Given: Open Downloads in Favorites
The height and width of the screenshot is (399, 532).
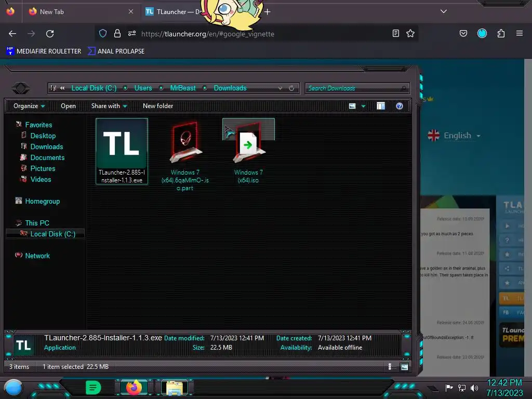Looking at the screenshot, I should coord(46,147).
